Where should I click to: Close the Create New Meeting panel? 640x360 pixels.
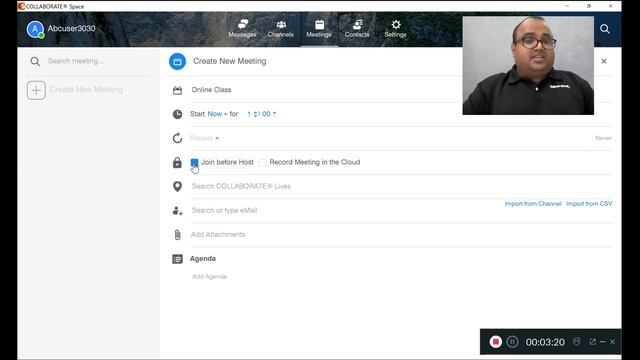(x=604, y=61)
